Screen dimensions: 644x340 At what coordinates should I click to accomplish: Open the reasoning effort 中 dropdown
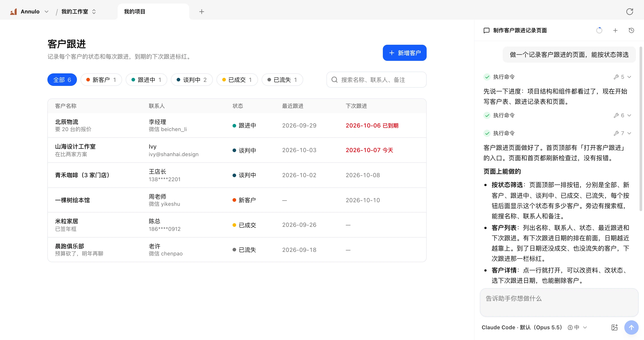click(x=577, y=327)
